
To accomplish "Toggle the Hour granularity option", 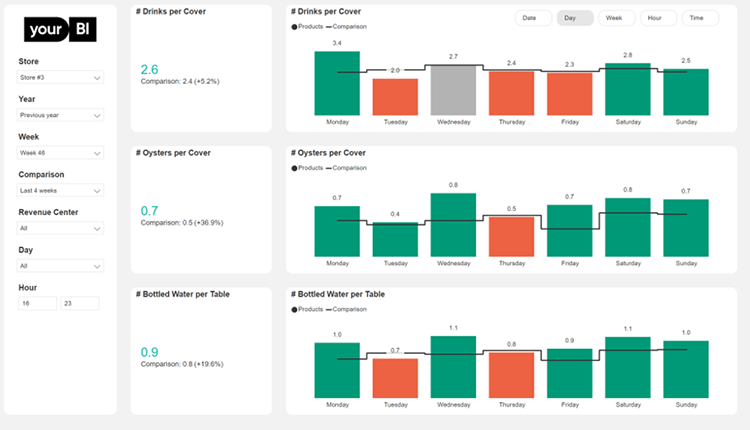I will [x=655, y=18].
